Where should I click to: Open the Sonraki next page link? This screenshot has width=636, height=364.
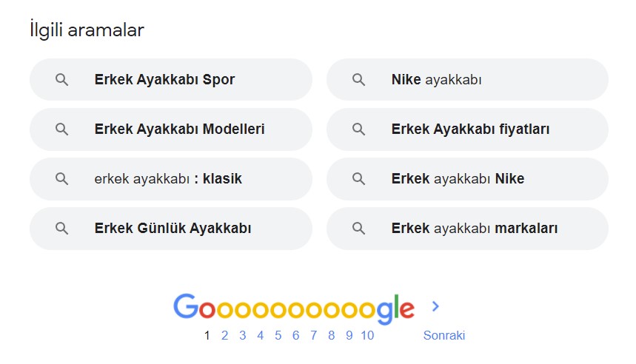pos(443,336)
